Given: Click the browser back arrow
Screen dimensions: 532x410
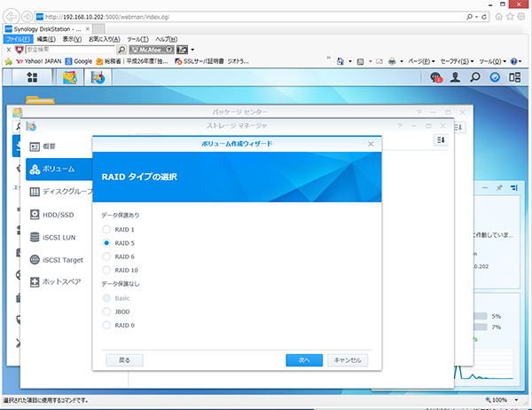Looking at the screenshot, I should 11,16.
